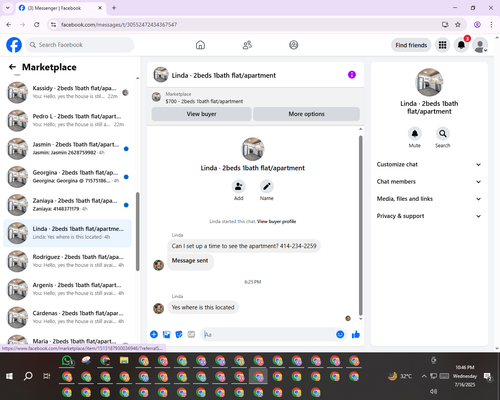The width and height of the screenshot is (500, 400).
Task: Expand Privacy & support section
Action: click(429, 216)
